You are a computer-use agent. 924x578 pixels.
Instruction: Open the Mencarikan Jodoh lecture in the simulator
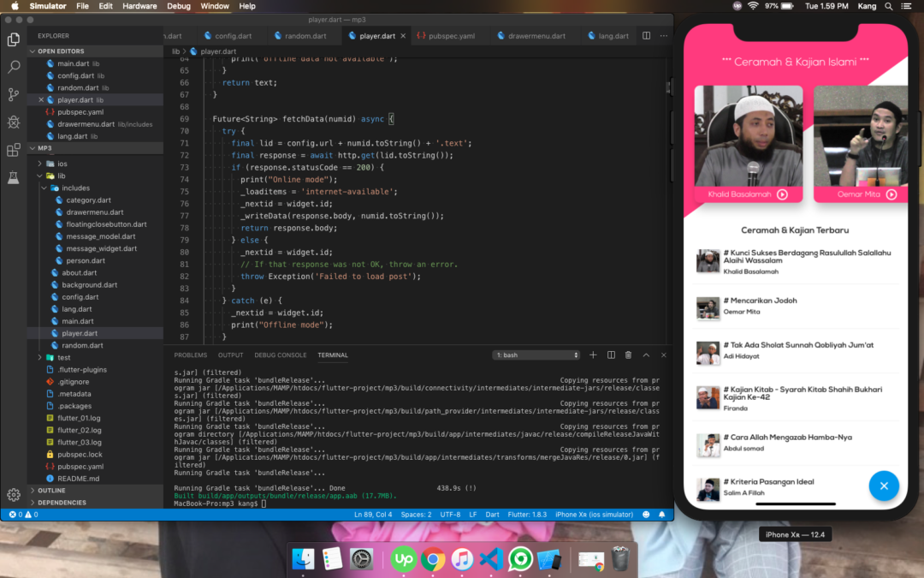tap(795, 307)
